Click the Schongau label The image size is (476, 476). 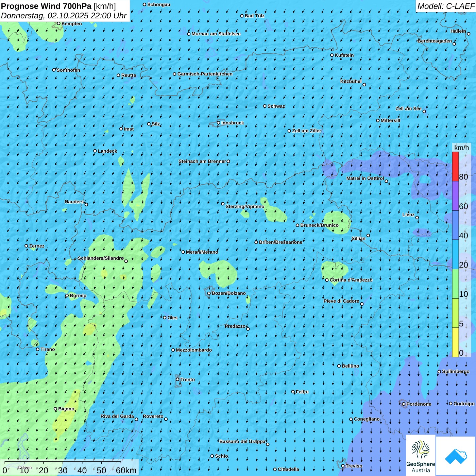(158, 4)
